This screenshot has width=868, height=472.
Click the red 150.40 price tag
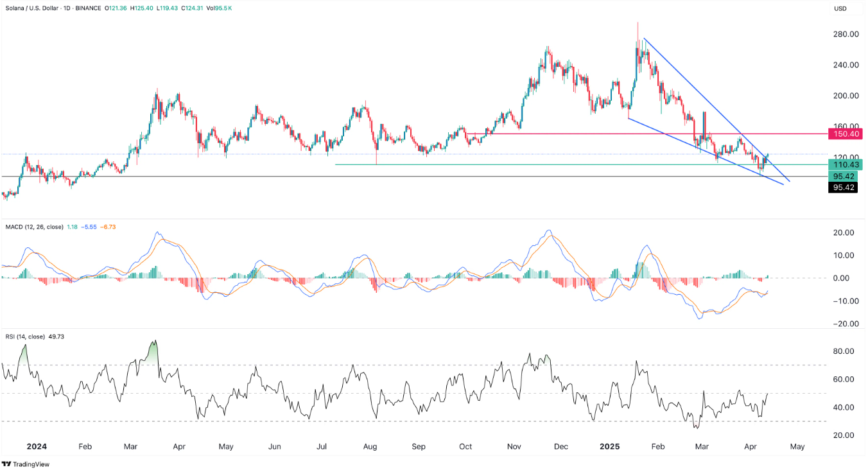(845, 134)
